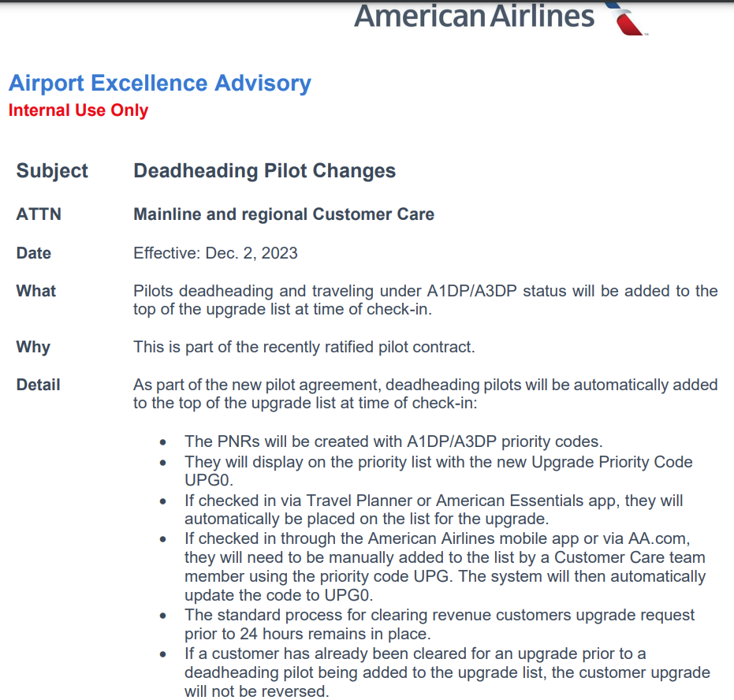
Task: Click the What field label
Action: coord(36,291)
